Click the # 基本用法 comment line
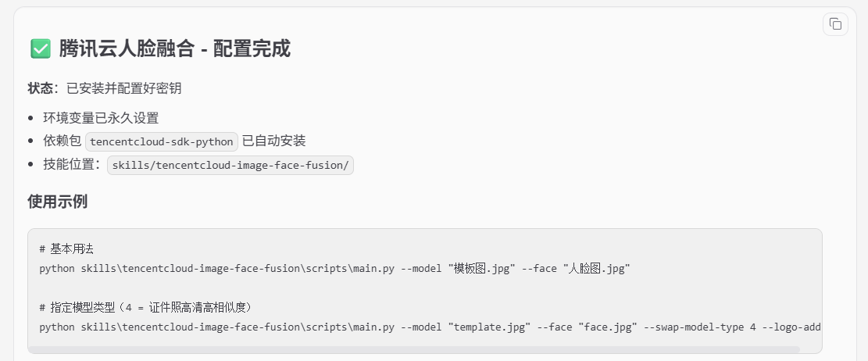Image resolution: width=868 pixels, height=361 pixels. [x=66, y=249]
